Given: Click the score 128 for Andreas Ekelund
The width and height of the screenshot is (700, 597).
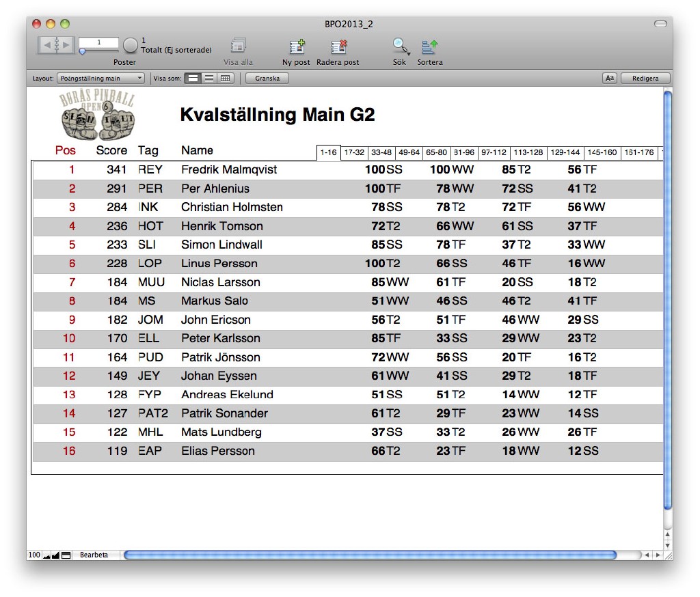Looking at the screenshot, I should [x=118, y=395].
